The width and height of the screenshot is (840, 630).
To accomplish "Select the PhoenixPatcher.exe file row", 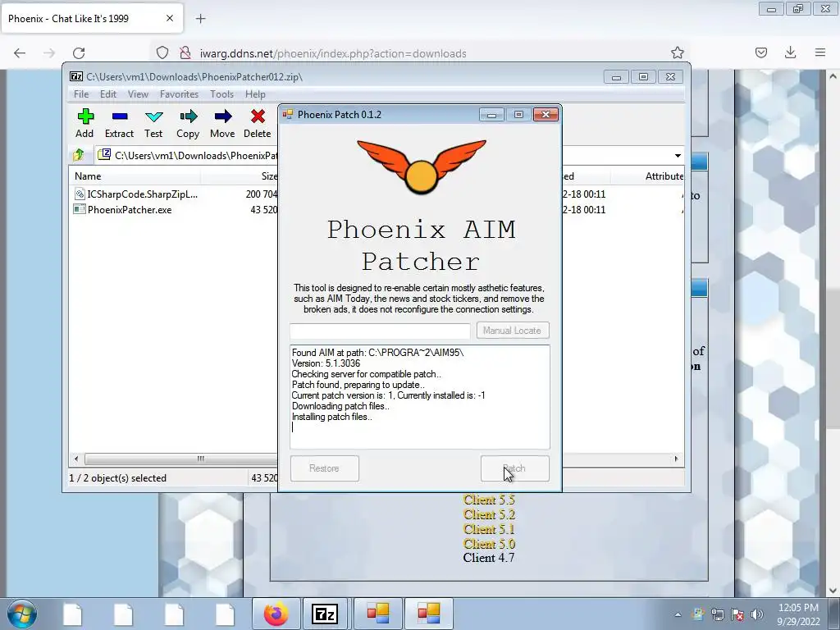I will [x=174, y=210].
